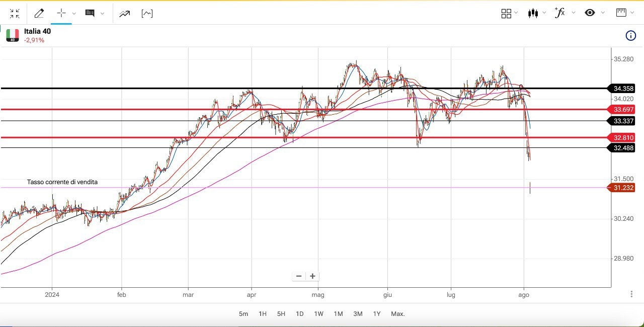Click the 2024 date axis label
The image size is (644, 327).
point(52,295)
